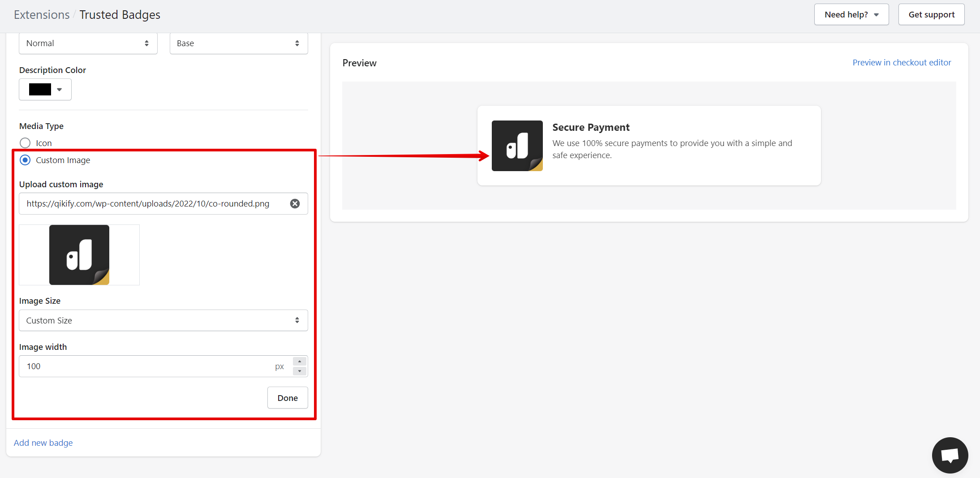Open the Normal style dropdown
980x478 pixels.
pyautogui.click(x=88, y=43)
